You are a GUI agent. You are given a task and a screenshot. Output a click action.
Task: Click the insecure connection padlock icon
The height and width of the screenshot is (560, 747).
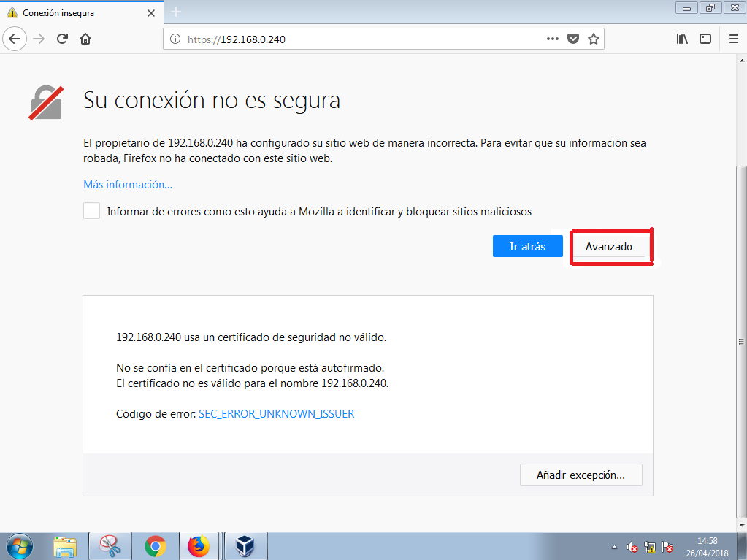(46, 102)
